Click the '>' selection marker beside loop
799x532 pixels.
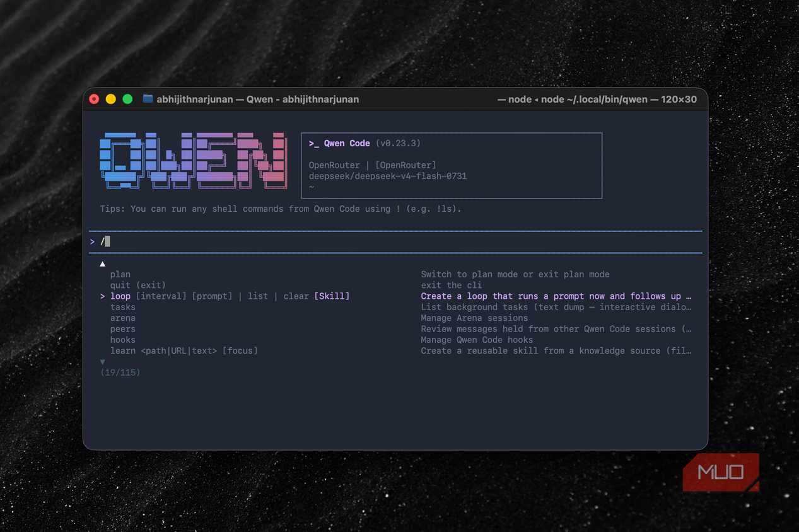click(102, 296)
